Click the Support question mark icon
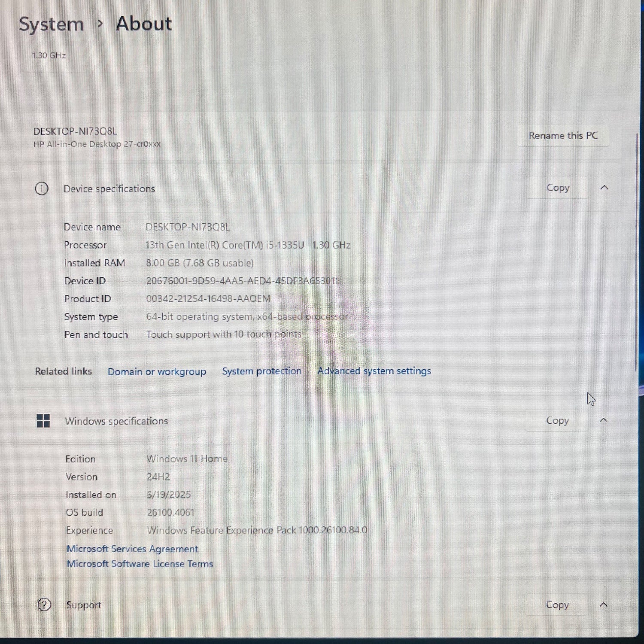The width and height of the screenshot is (644, 644). tap(43, 605)
